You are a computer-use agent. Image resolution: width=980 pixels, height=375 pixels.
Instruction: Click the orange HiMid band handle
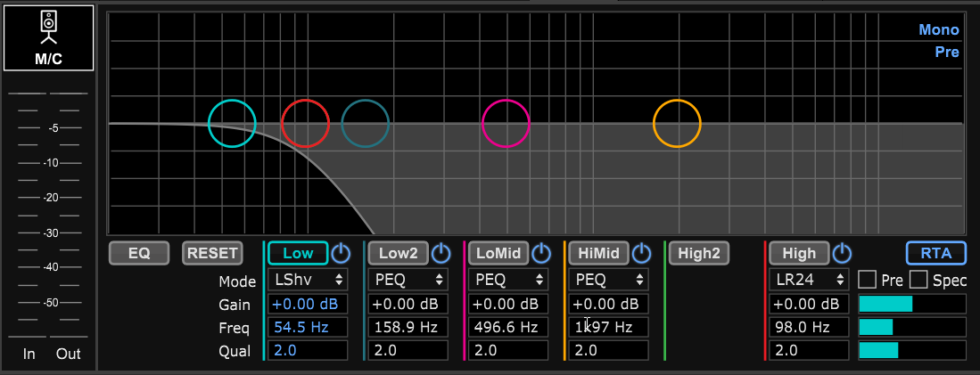pos(677,124)
